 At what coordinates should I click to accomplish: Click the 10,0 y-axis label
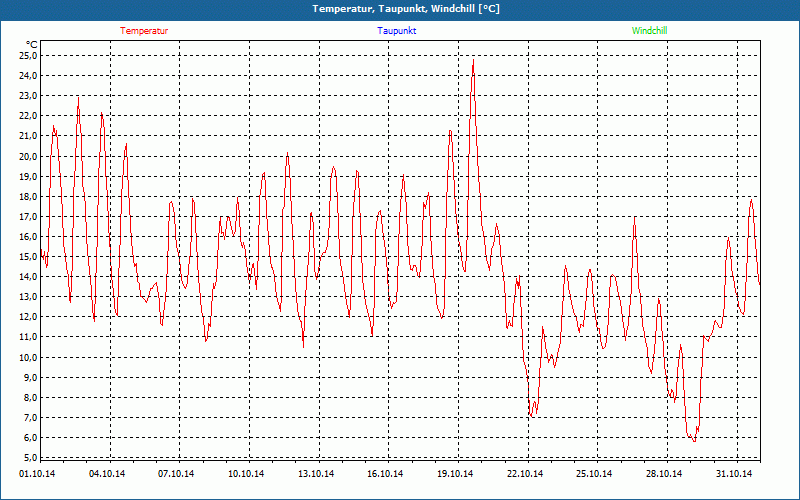tap(29, 357)
